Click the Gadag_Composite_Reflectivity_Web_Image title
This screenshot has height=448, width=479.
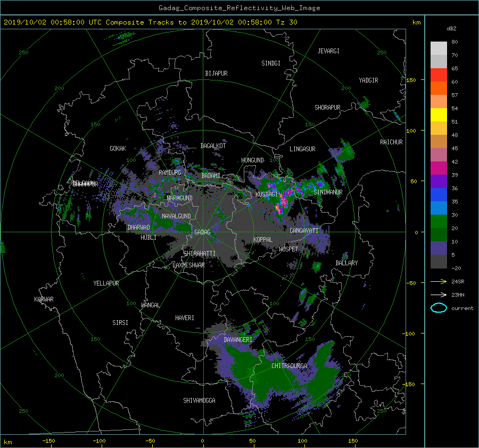[239, 8]
